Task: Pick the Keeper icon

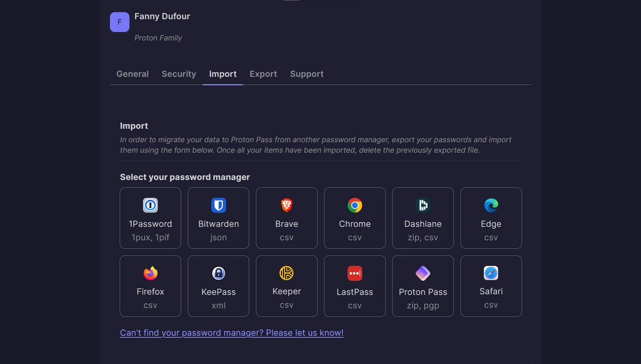Action: pyautogui.click(x=287, y=273)
